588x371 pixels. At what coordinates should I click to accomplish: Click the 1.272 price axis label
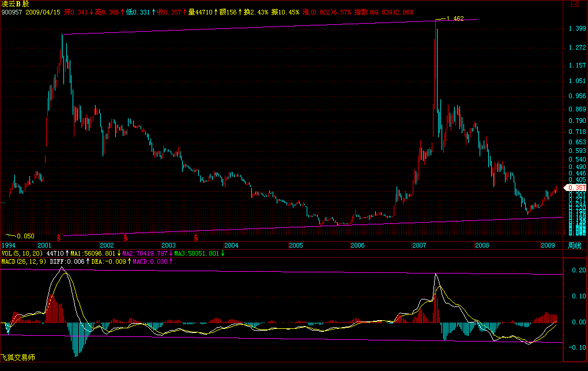[577, 47]
